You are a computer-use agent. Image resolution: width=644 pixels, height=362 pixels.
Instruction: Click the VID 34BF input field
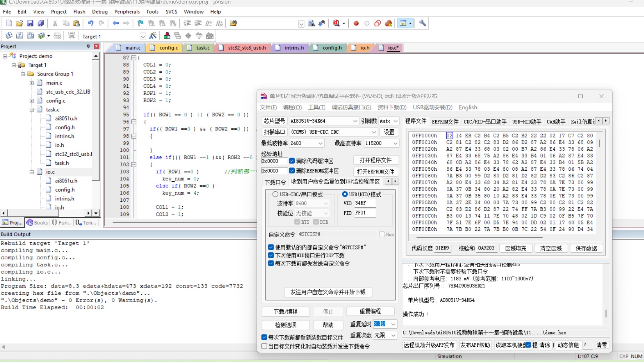(364, 203)
